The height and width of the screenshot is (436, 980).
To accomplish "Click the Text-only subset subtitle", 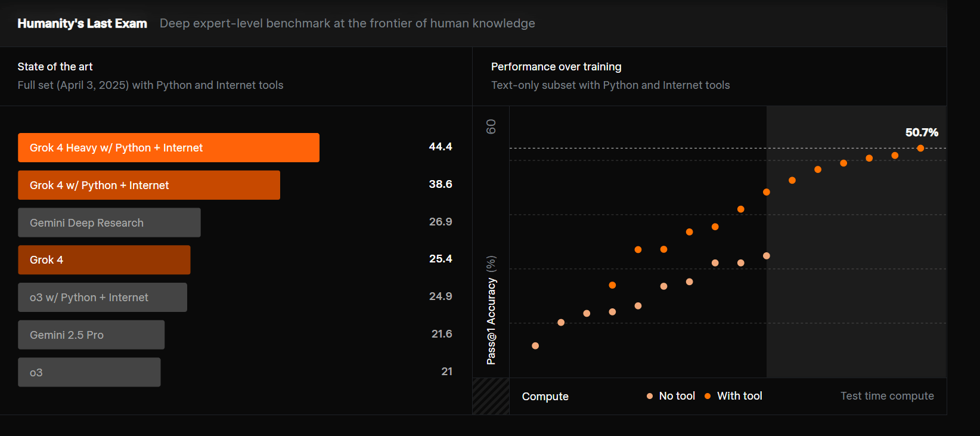I will (x=610, y=85).
